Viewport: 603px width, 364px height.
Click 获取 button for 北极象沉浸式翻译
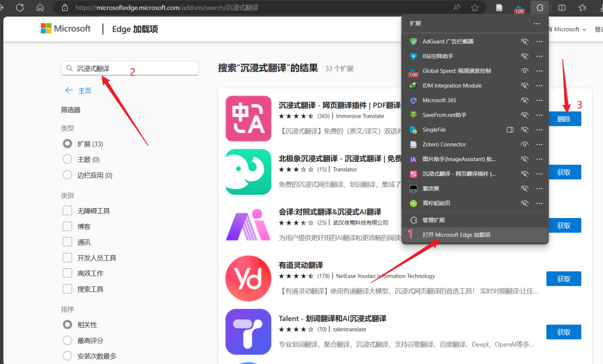coord(564,172)
